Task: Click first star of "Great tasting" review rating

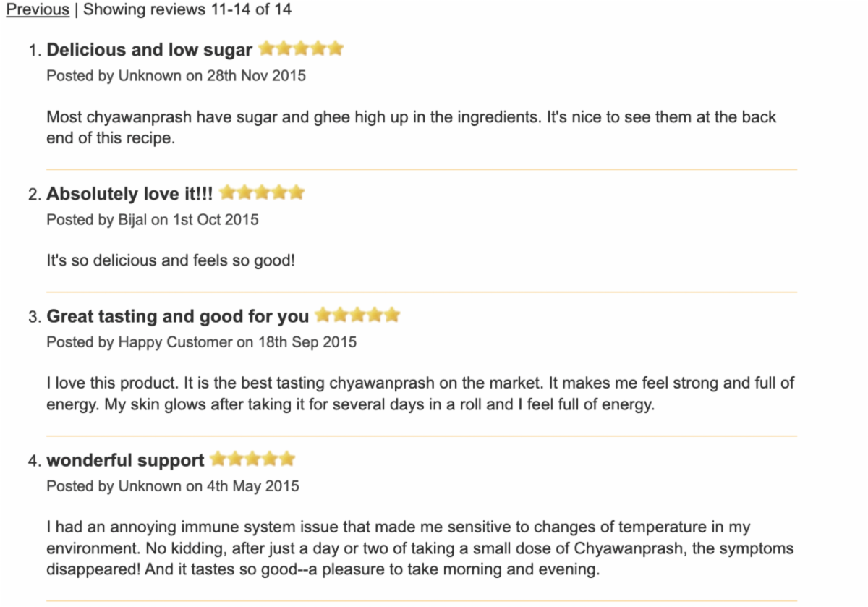Action: 323,315
